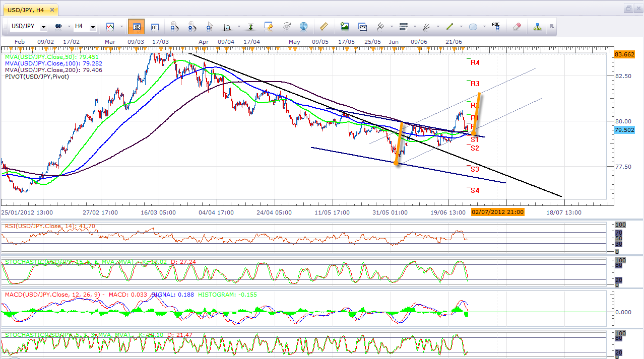The image size is (644, 359).
Task: Select the Andrews pitchfork drawing tool
Action: coord(380,26)
